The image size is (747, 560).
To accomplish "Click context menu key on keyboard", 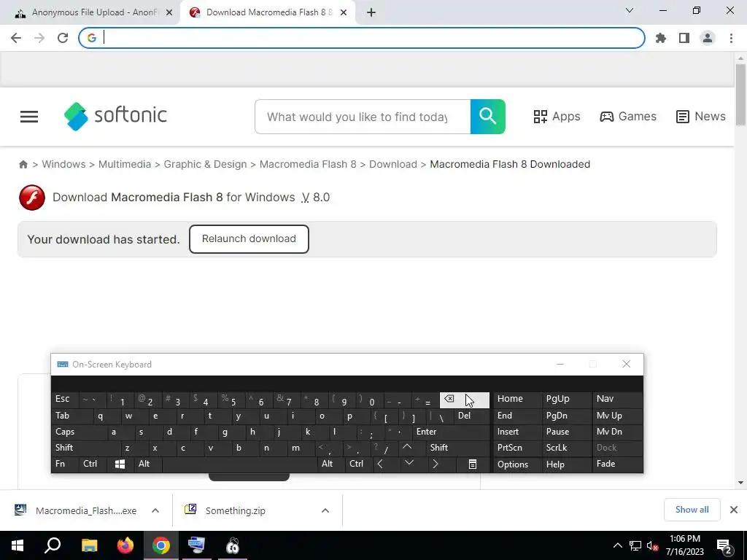I will 473,464.
